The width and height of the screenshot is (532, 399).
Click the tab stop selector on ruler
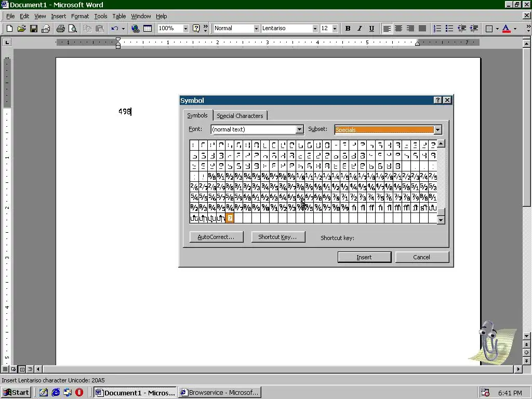pos(7,43)
